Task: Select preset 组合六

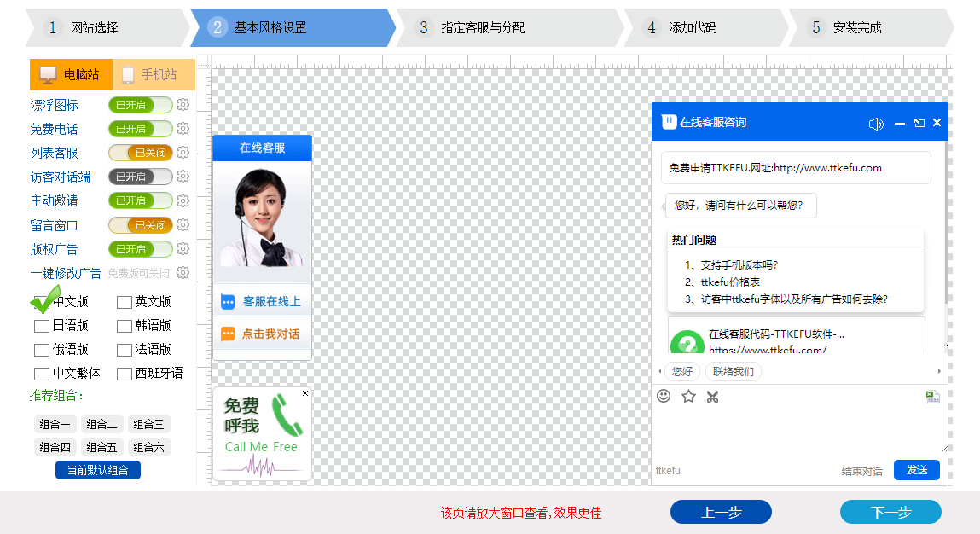Action: [148, 447]
